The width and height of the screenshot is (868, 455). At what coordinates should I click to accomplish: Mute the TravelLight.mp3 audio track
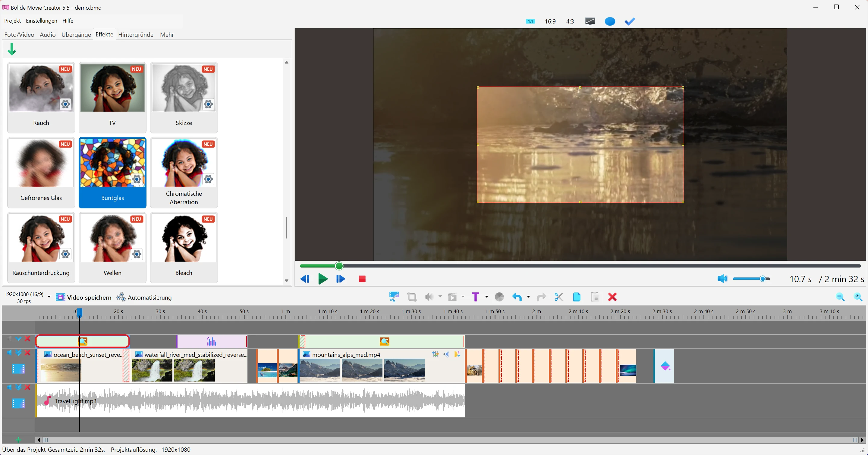9,387
